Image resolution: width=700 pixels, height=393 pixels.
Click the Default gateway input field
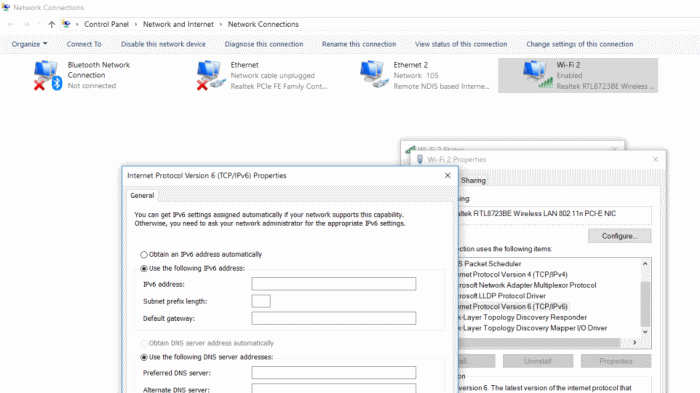[333, 318]
